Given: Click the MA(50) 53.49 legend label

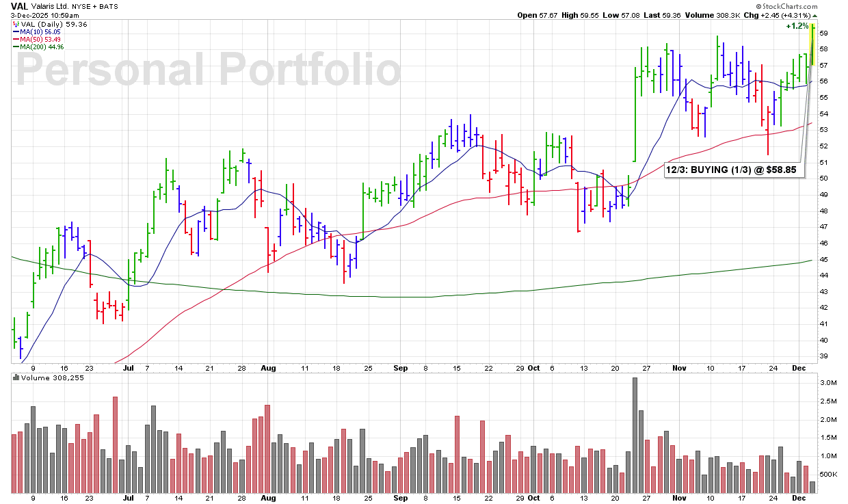Looking at the screenshot, I should pyautogui.click(x=40, y=39).
